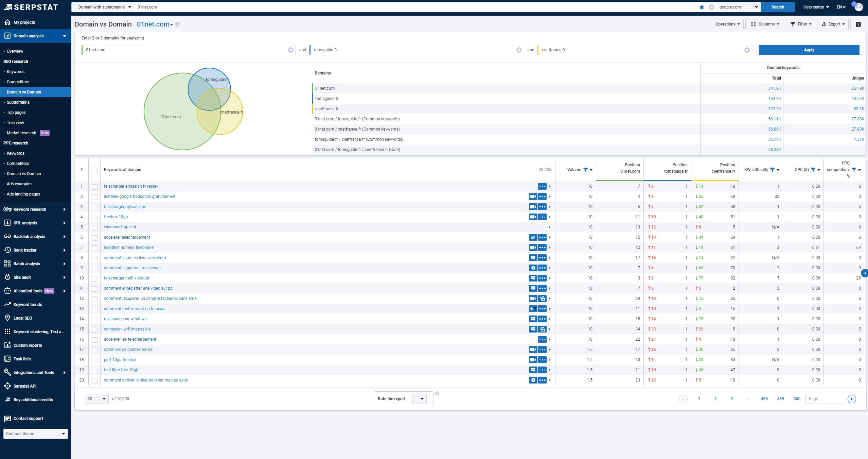868x459 pixels.
Task: Click the KW. difficulty filter icon
Action: coord(772,170)
